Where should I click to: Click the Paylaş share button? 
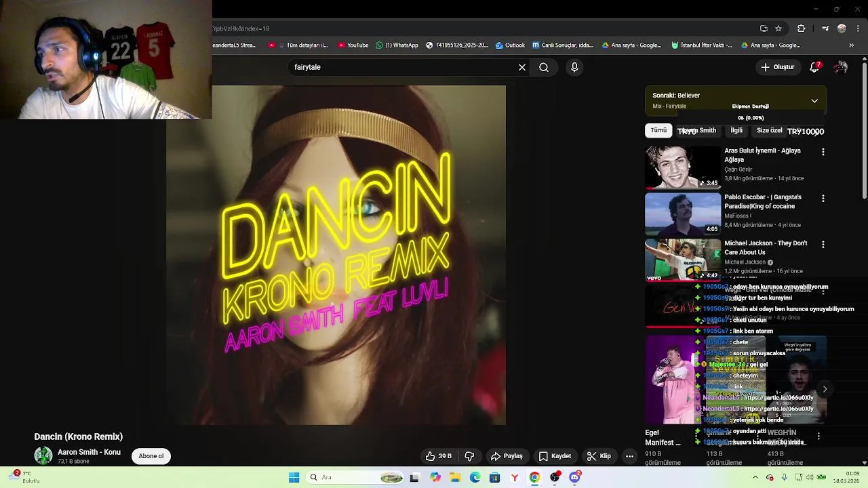click(x=507, y=456)
